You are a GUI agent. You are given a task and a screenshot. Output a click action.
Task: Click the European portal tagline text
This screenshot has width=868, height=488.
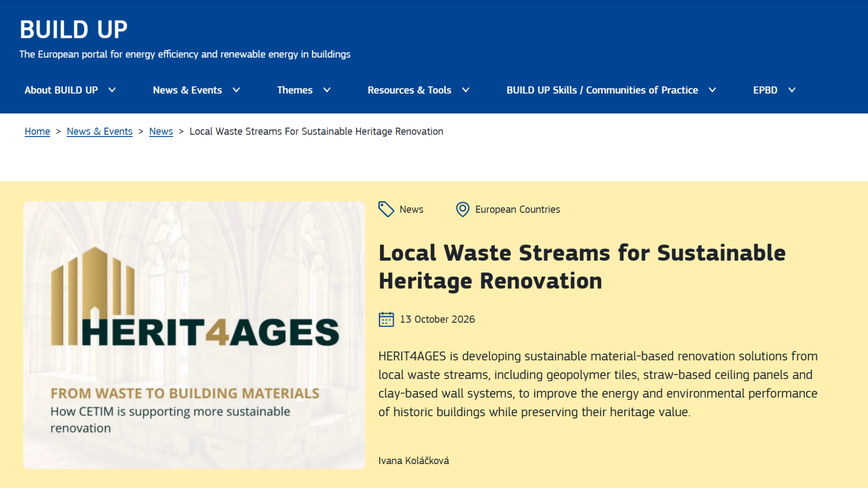(x=185, y=54)
